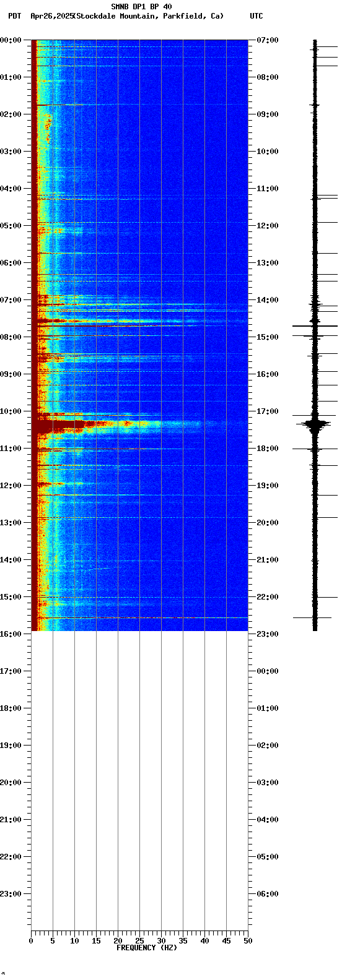Select the UTC axis label "23:00"
The width and height of the screenshot is (342, 980).
268,634
